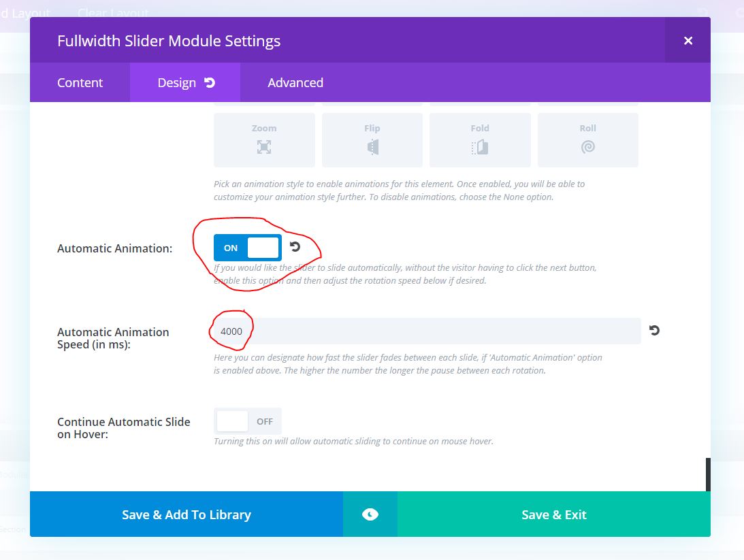This screenshot has height=560, width=744.
Task: Reset the Automatic Animation setting
Action: [x=295, y=247]
